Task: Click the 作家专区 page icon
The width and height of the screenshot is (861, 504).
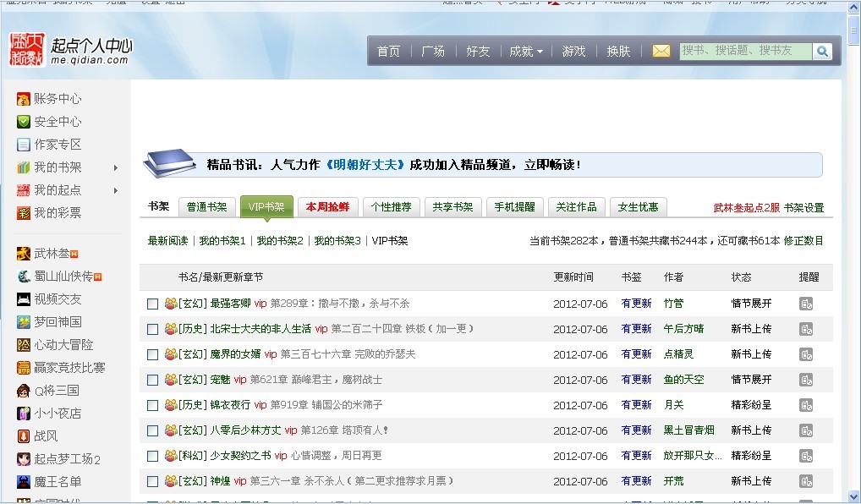Action: 23,145
